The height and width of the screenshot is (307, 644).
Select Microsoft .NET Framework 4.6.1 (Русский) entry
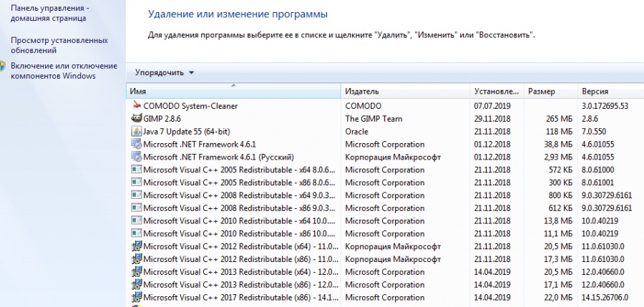(x=218, y=157)
